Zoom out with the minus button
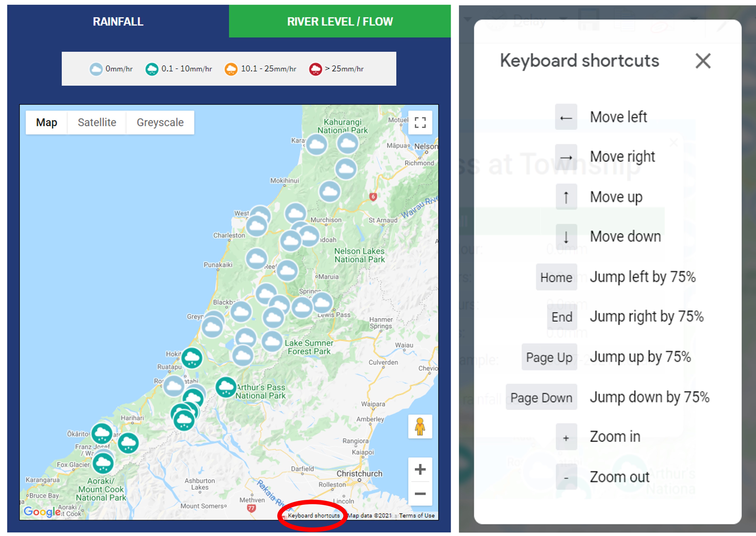This screenshot has width=756, height=536. (420, 494)
